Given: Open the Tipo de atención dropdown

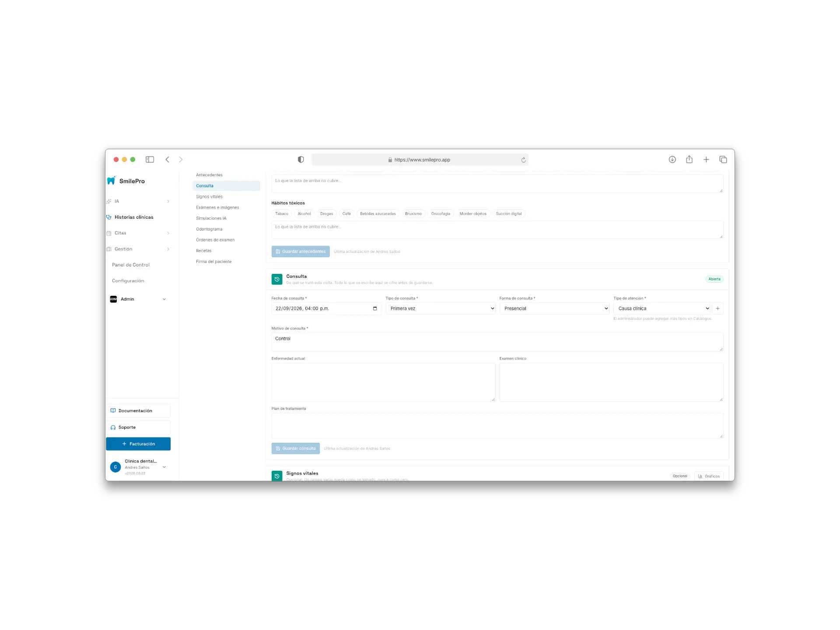Looking at the screenshot, I should pos(662,308).
